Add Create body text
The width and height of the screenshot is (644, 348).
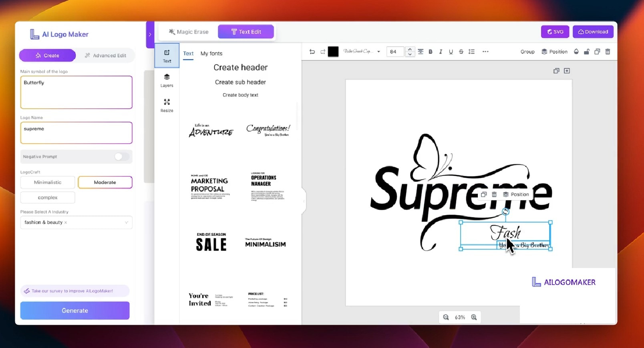click(x=240, y=95)
